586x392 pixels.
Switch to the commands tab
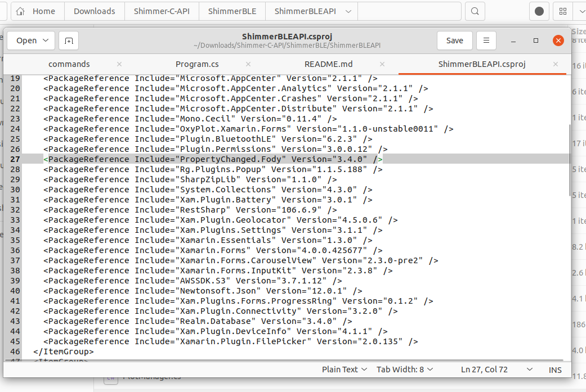tap(69, 64)
